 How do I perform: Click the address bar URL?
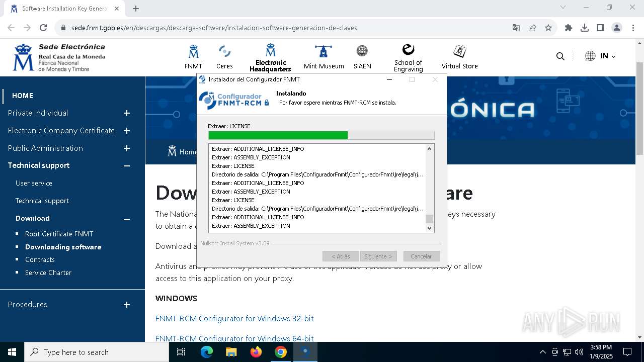pyautogui.click(x=214, y=28)
